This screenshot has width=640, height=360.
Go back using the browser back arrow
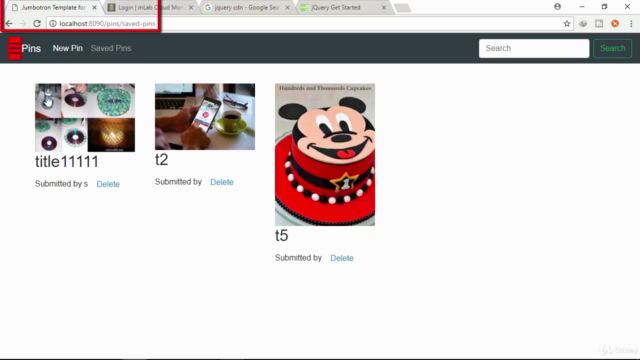[x=9, y=24]
